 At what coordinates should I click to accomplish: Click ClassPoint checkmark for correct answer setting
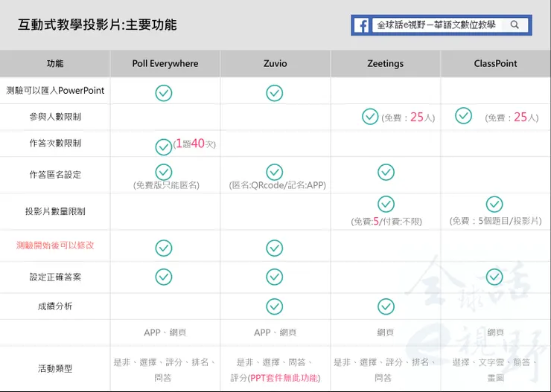click(494, 277)
